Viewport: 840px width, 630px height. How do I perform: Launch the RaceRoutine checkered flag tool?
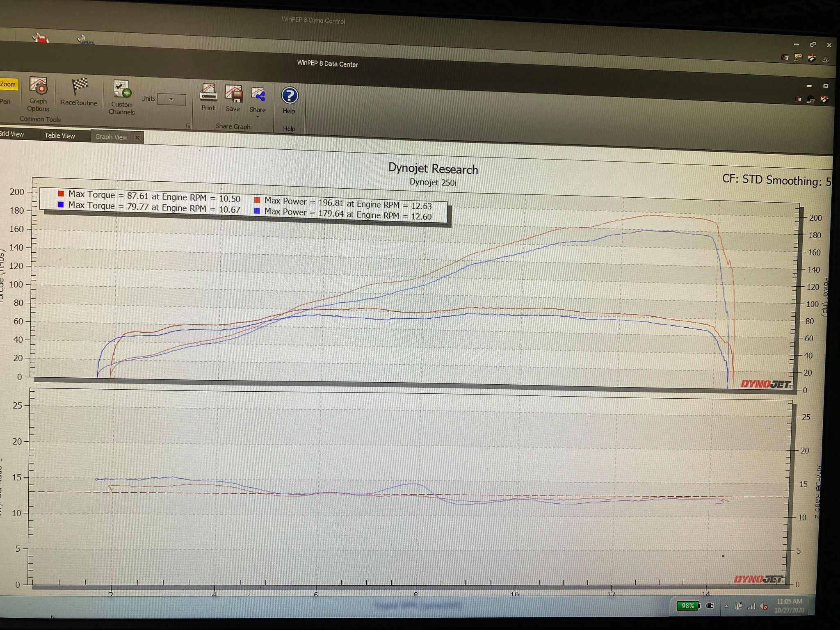(x=79, y=92)
